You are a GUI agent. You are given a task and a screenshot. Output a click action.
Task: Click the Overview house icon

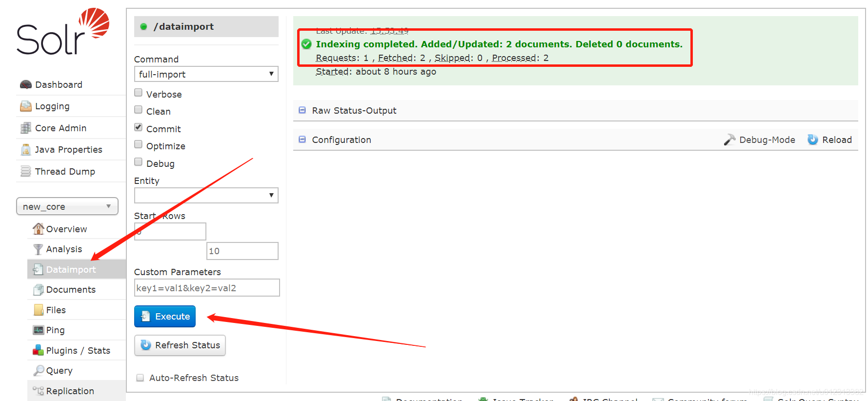(38, 229)
